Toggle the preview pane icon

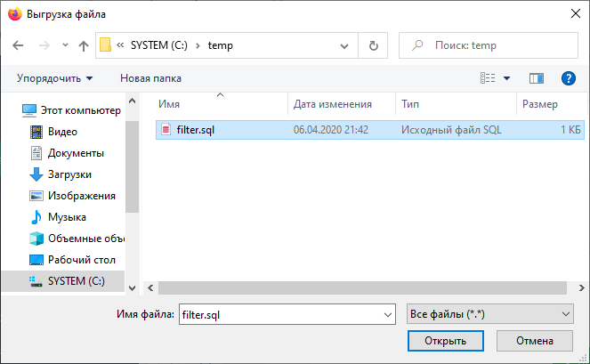point(537,78)
